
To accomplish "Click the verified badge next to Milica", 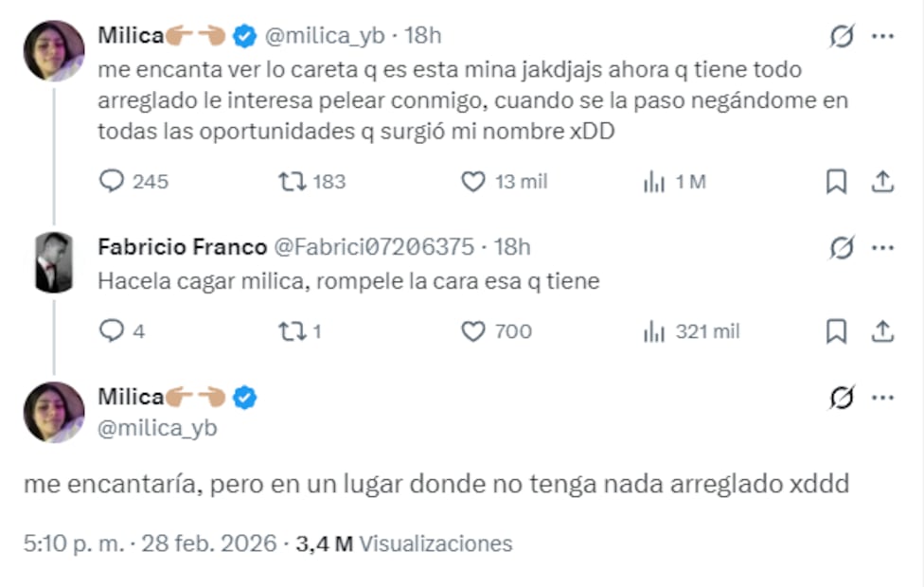I will pyautogui.click(x=244, y=34).
